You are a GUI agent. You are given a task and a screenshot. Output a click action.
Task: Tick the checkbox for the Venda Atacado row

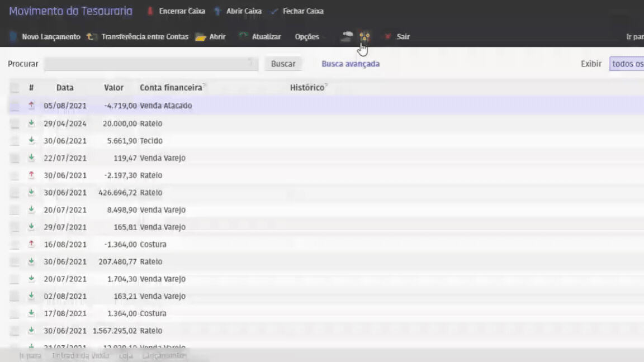pos(15,106)
